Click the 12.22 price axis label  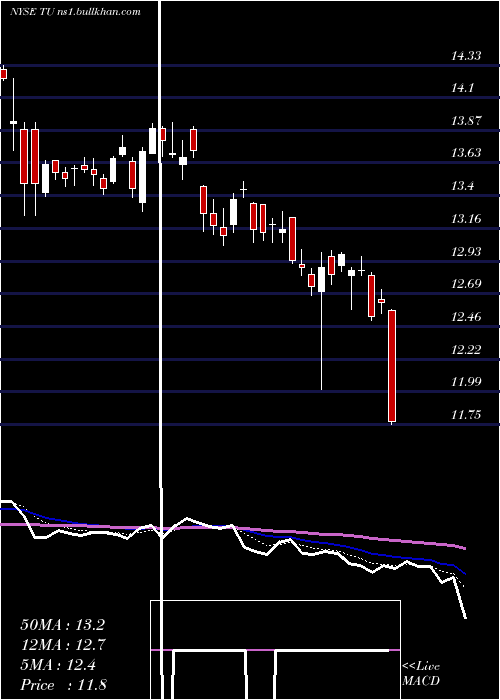coord(466,349)
